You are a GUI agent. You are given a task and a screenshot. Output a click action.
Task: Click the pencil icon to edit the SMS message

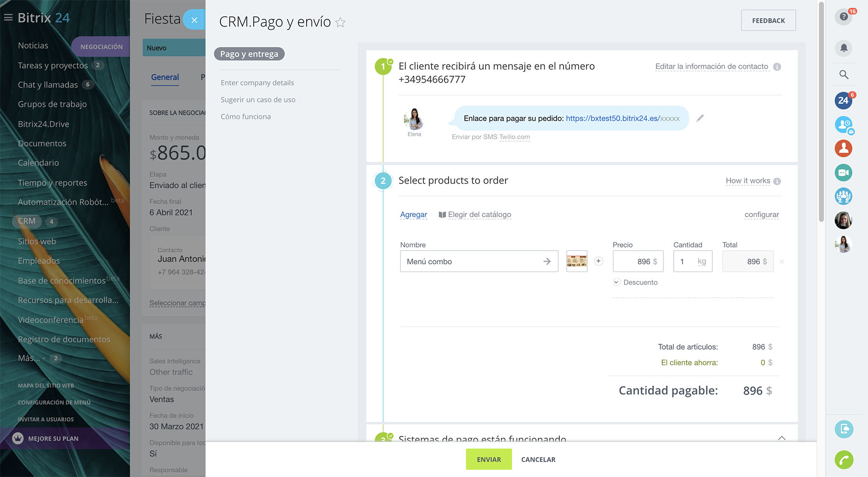click(x=700, y=118)
